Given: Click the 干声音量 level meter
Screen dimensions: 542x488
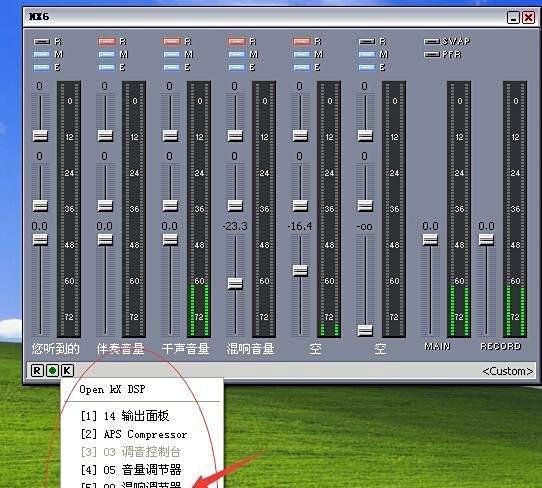Looking at the screenshot, I should (199, 209).
